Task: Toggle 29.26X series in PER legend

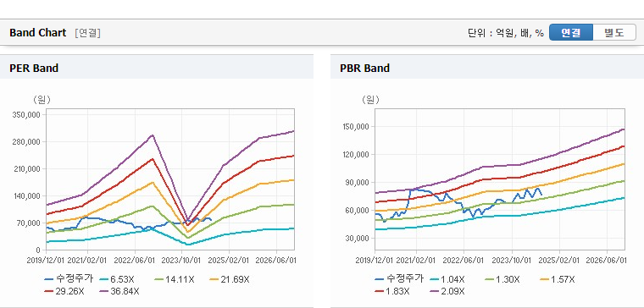Action: (x=64, y=291)
